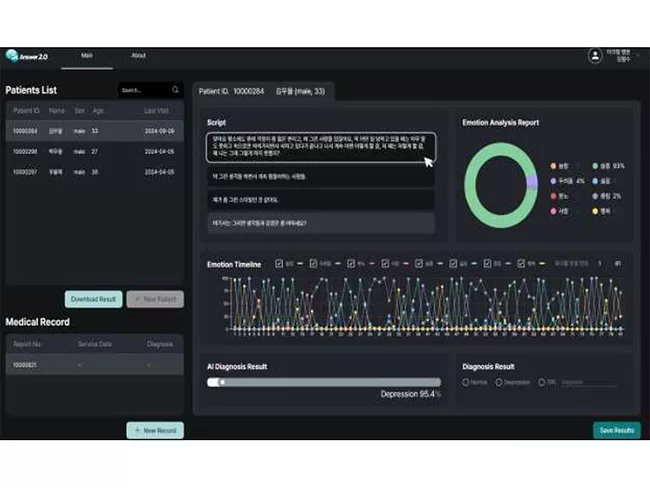
Task: Select the Normal diagnosis radio button
Action: click(x=466, y=382)
